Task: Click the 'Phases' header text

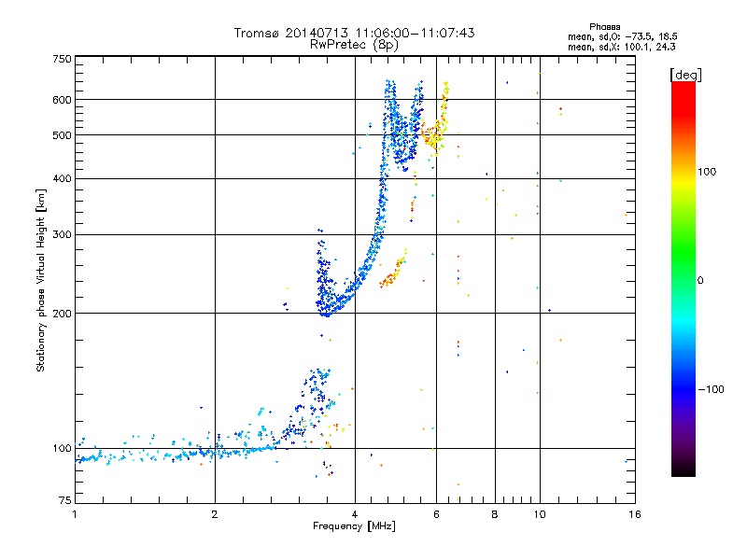Action: click(x=604, y=27)
